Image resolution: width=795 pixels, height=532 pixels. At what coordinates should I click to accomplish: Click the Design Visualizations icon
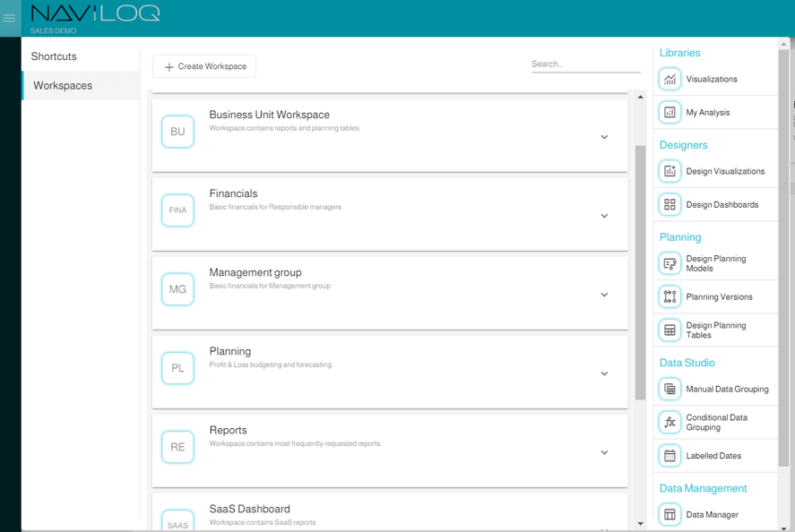coord(670,171)
